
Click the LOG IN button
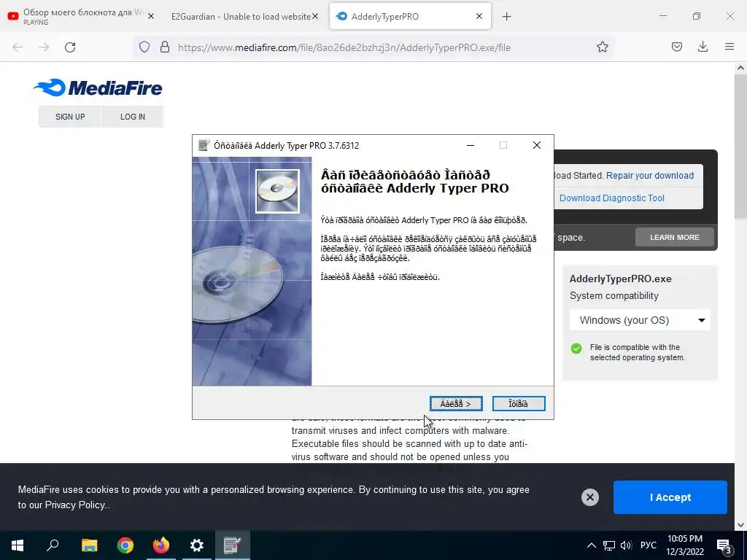pos(133,117)
